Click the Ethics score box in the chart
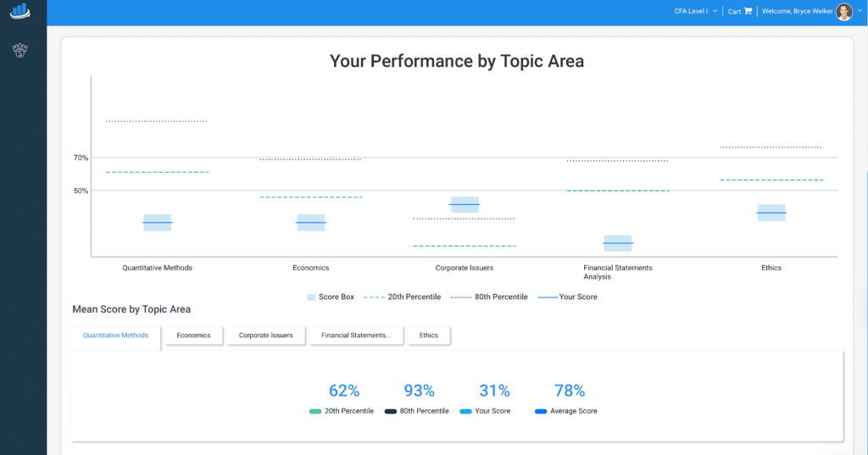Image resolution: width=868 pixels, height=455 pixels. (771, 213)
